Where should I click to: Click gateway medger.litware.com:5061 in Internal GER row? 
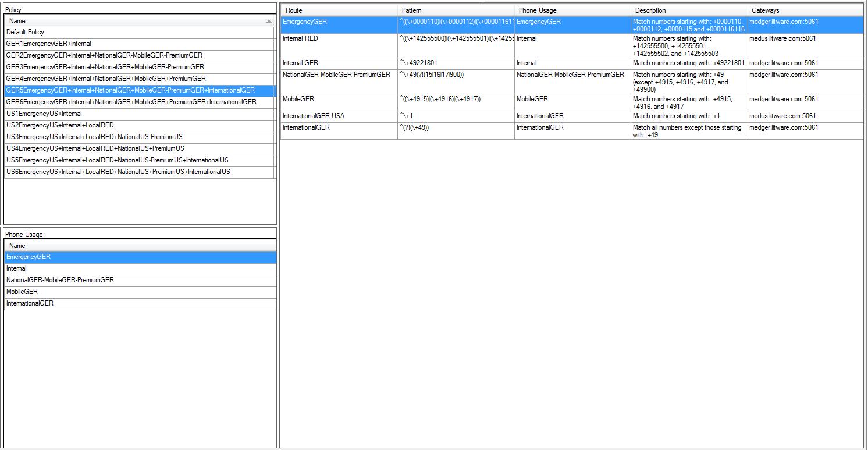tap(806, 63)
